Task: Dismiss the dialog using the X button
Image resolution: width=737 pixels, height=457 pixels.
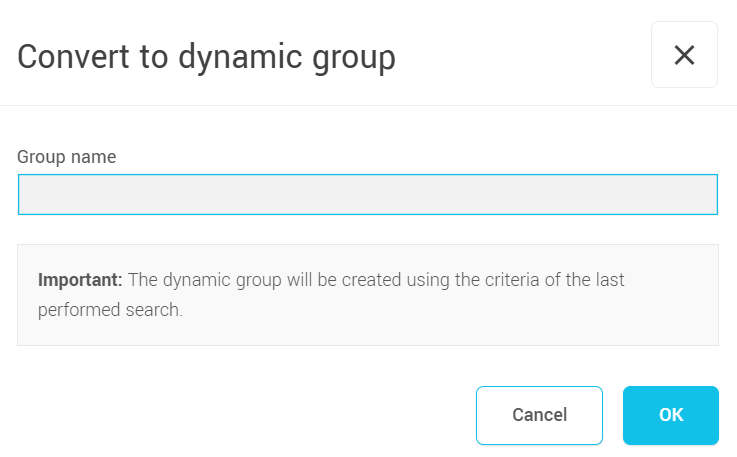Action: pyautogui.click(x=684, y=55)
